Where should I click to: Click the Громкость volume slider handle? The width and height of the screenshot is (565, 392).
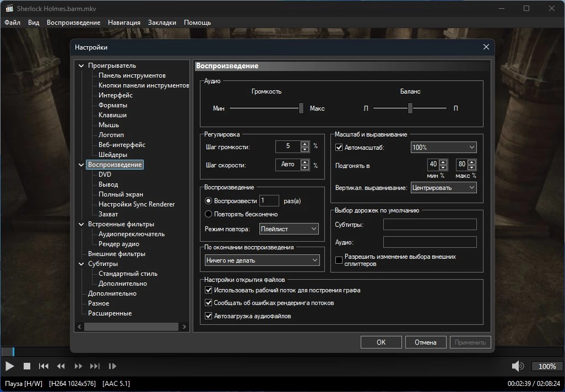[x=301, y=108]
